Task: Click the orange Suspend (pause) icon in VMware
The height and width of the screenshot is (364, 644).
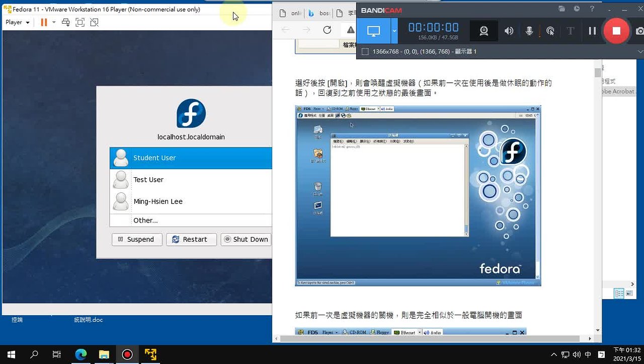Action: pyautogui.click(x=44, y=22)
